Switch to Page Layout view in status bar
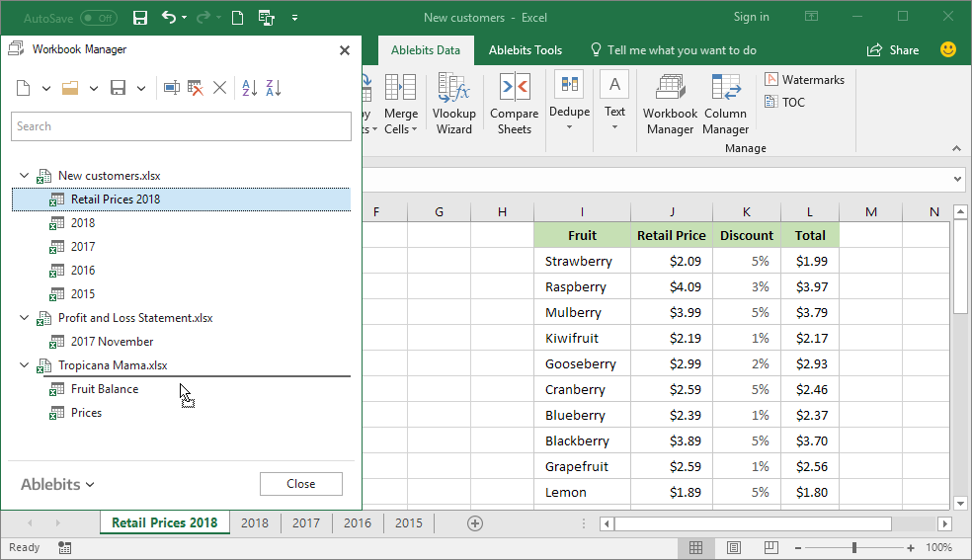This screenshot has width=972, height=560. tap(733, 547)
